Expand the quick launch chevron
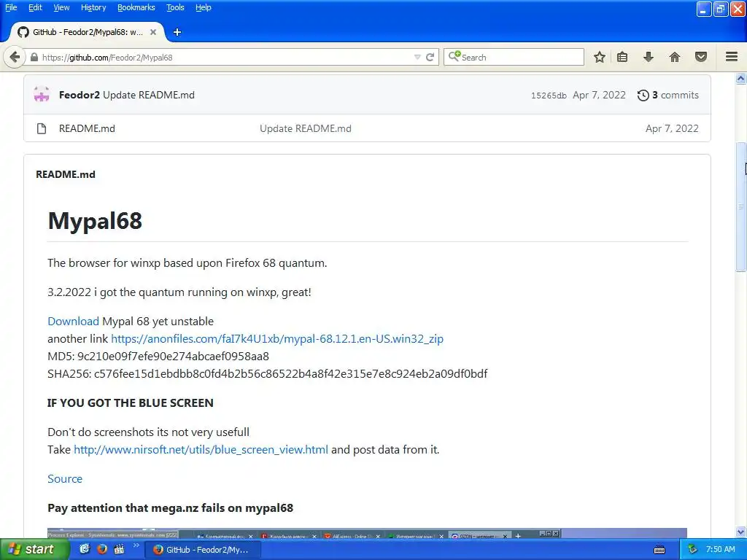Screen dimensions: 747x560 [x=136, y=545]
